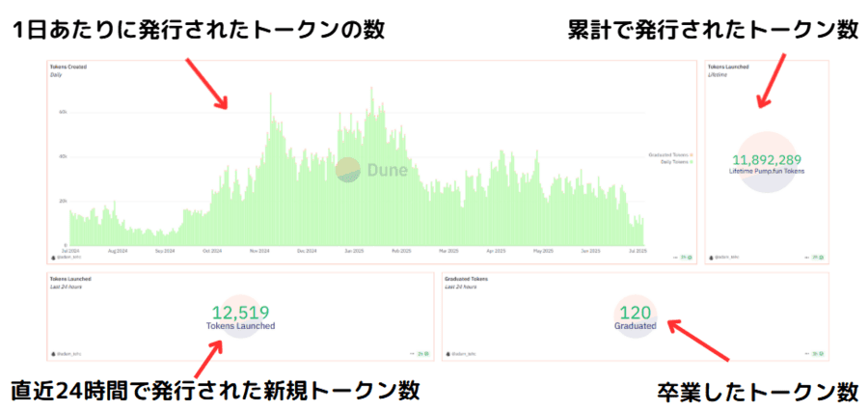The height and width of the screenshot is (411, 868).
Task: Click the Aug 2024 x-axis label
Action: coord(118,251)
